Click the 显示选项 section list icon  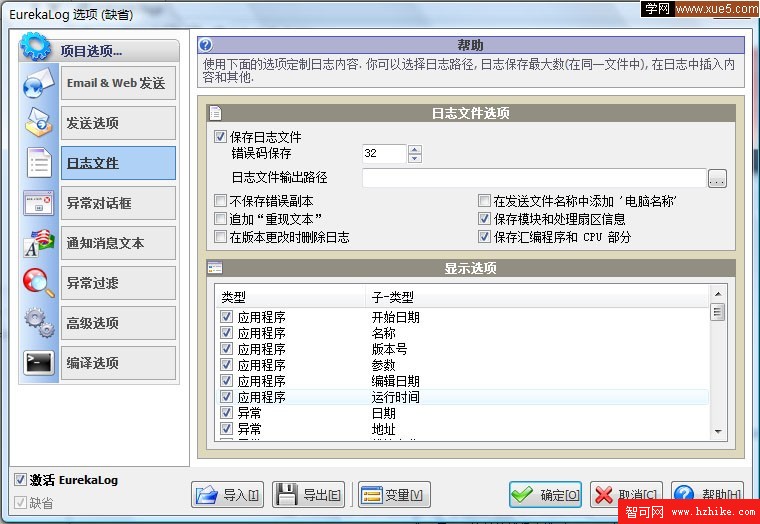coord(215,268)
